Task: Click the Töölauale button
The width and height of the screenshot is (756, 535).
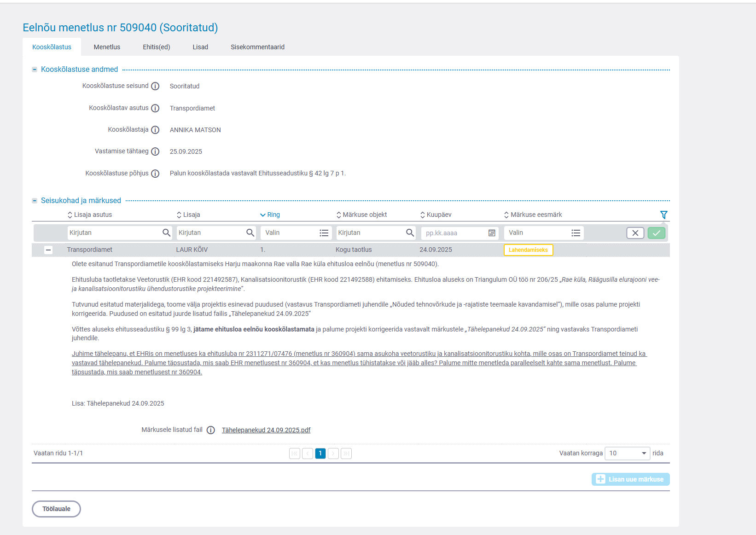Action: 56,509
